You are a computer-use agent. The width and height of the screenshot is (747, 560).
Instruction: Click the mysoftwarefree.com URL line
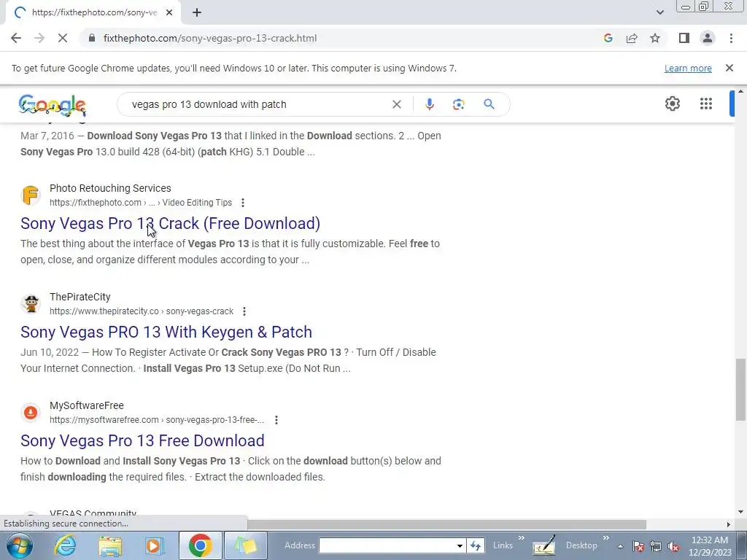[x=157, y=419]
